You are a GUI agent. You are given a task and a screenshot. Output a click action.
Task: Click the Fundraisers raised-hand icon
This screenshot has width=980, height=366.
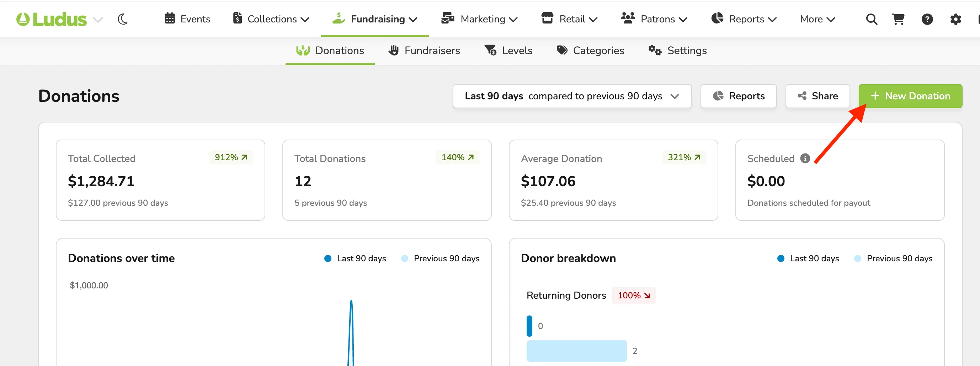394,50
